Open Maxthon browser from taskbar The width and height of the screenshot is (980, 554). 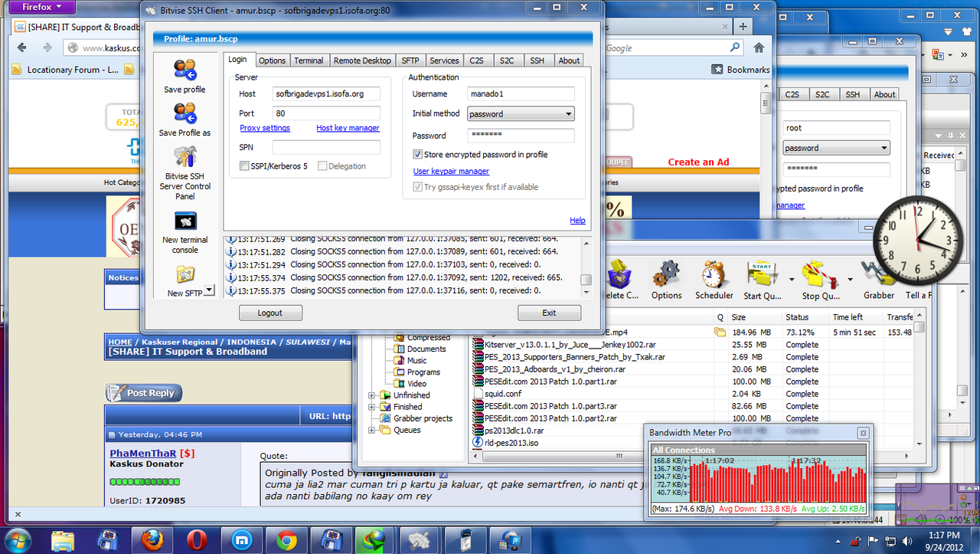240,539
